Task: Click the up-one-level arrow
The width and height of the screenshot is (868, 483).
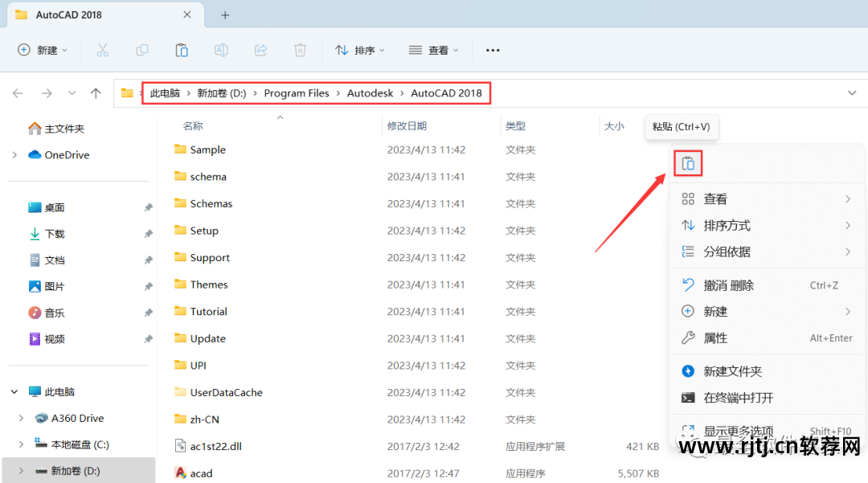Action: tap(95, 93)
